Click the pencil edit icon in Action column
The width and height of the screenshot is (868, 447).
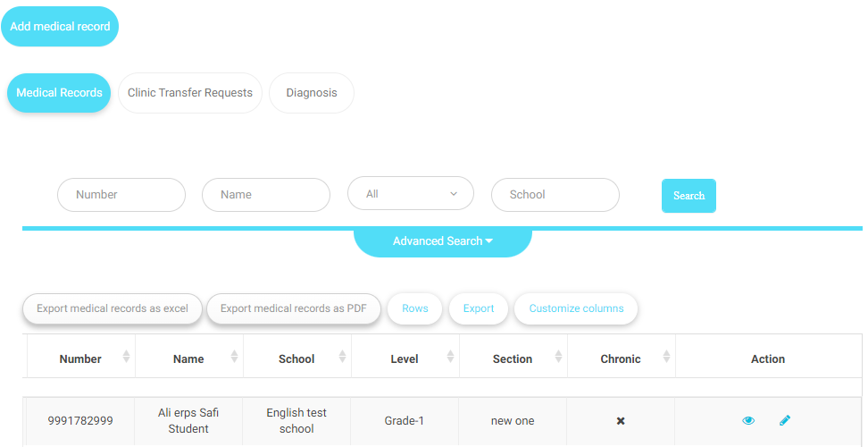click(x=785, y=420)
